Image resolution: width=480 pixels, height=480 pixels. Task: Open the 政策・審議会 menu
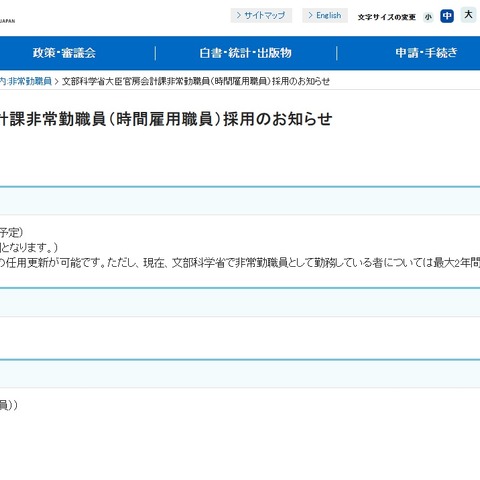pyautogui.click(x=64, y=53)
